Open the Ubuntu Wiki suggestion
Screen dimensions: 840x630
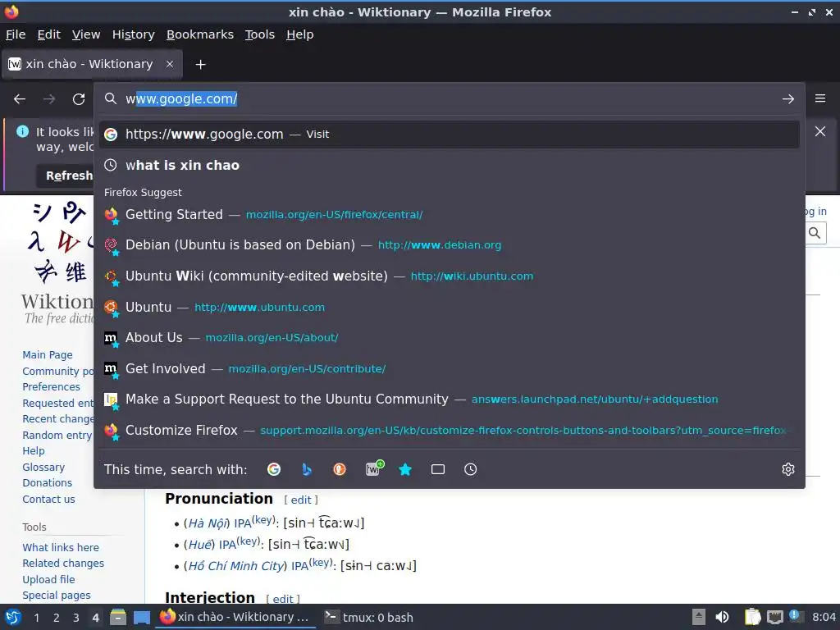[x=449, y=276]
